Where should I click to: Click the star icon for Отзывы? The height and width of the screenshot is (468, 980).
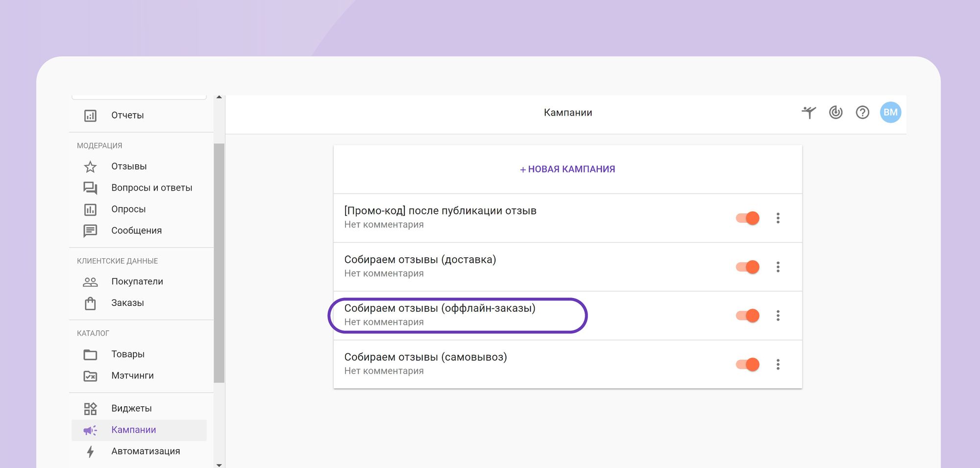pos(90,167)
